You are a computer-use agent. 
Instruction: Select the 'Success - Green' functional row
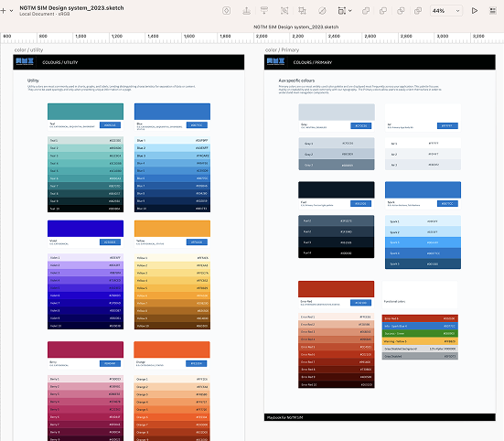click(x=420, y=334)
